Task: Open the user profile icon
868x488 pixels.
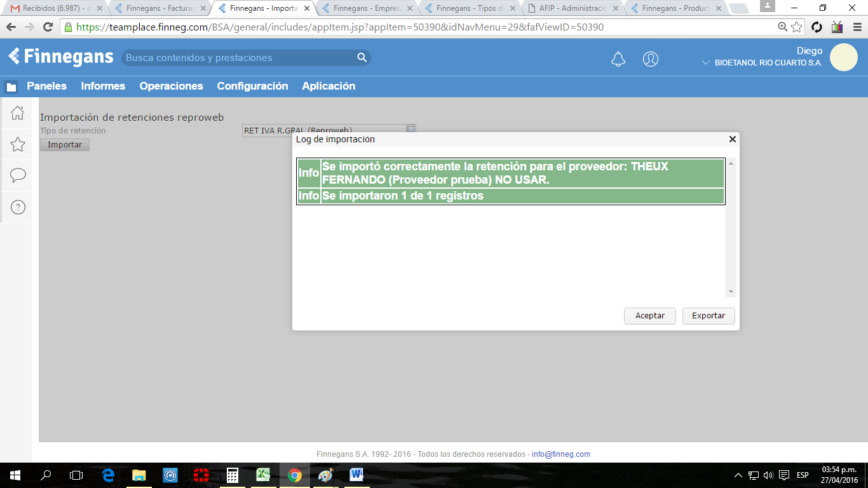Action: (651, 59)
